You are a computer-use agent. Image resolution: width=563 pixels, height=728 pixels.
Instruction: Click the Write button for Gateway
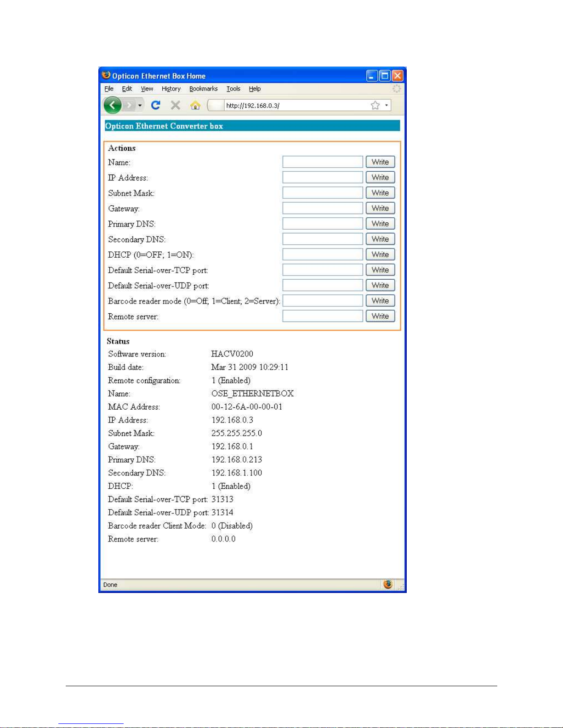380,208
